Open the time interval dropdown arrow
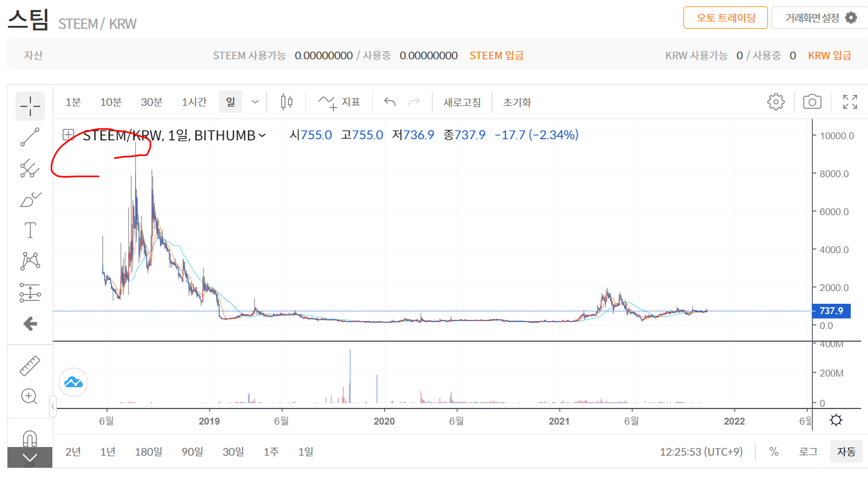The height and width of the screenshot is (485, 868). pyautogui.click(x=255, y=102)
